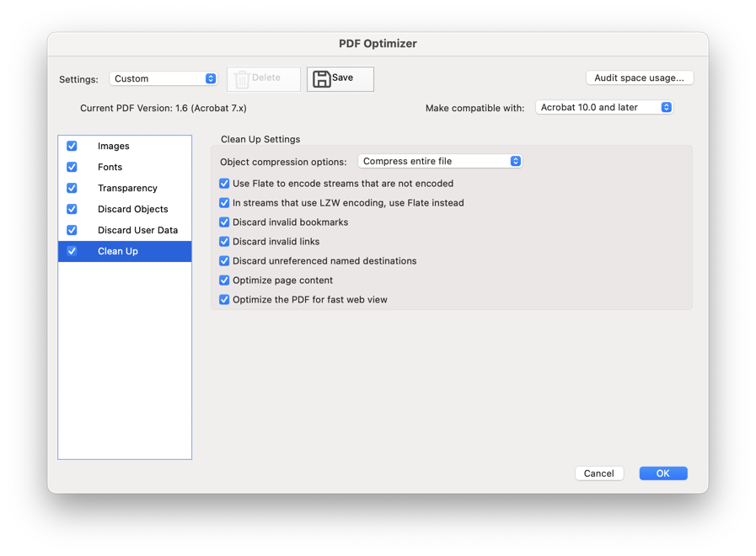Open Make compatible with Acrobat version dropdown
The width and height of the screenshot is (756, 556).
(x=604, y=108)
